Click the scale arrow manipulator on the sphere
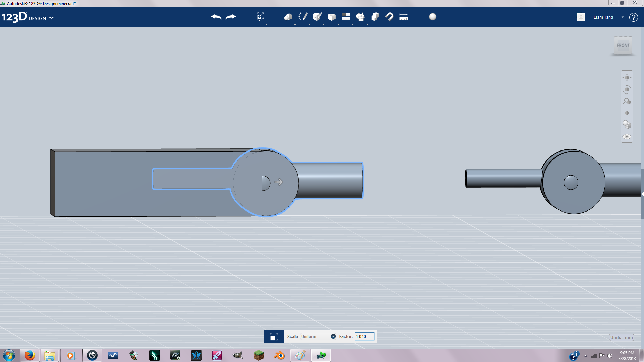This screenshot has width=644, height=362. pyautogui.click(x=279, y=182)
